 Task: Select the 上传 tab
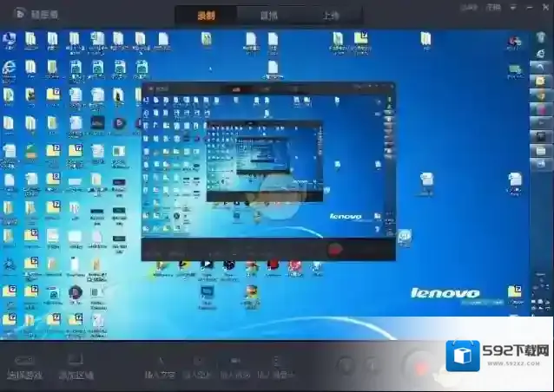[x=330, y=15]
